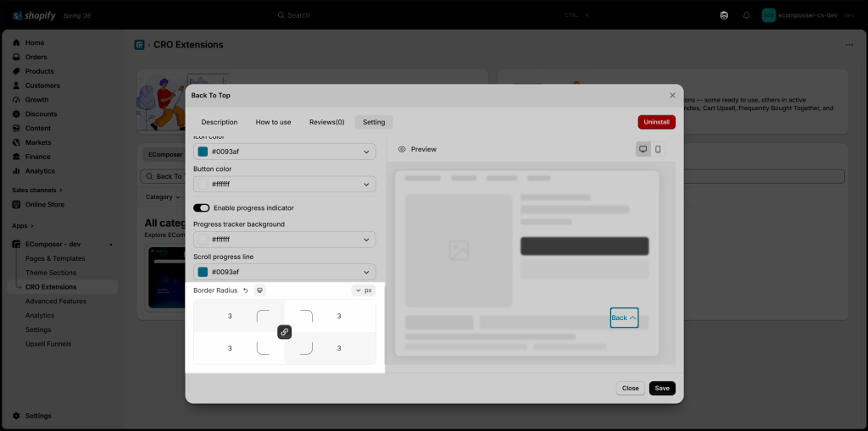Open the Description tab

[x=220, y=122]
